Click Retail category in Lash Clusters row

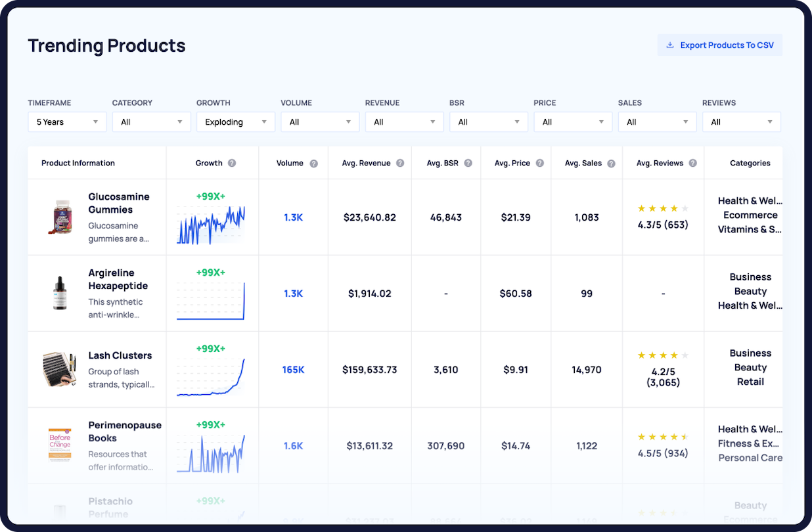(750, 382)
